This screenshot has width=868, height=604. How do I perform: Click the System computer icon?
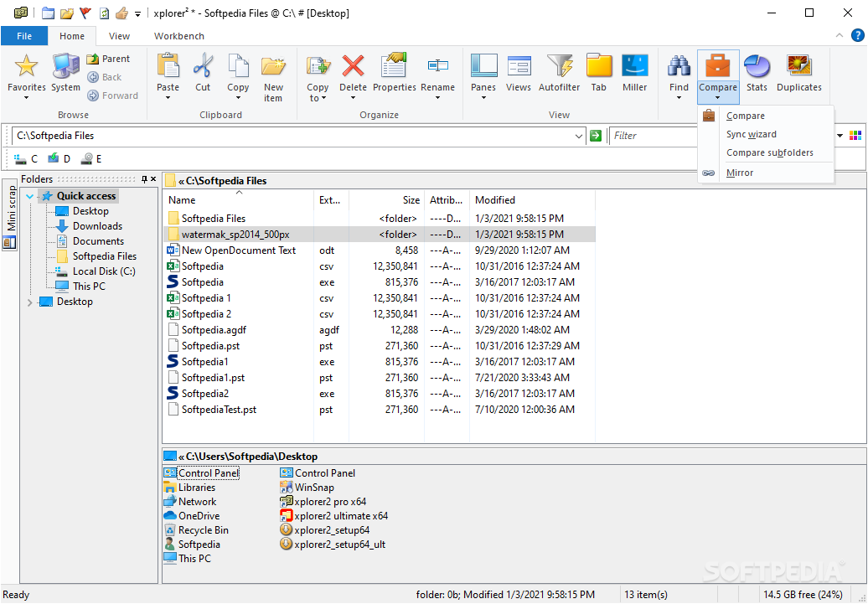[66, 66]
